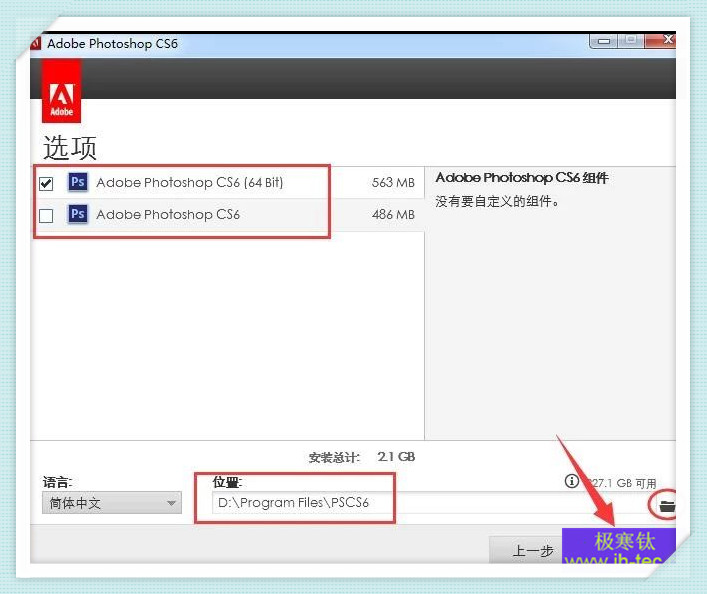This screenshot has width=707, height=594.
Task: Select the Adobe Photoshop CS6 (64 Bit) row text
Action: pyautogui.click(x=189, y=183)
